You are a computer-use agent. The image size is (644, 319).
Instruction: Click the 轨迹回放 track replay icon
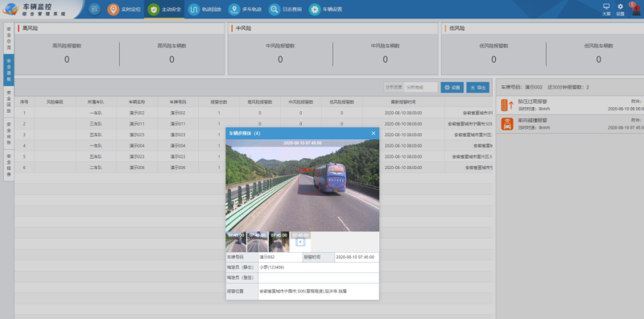coord(194,9)
